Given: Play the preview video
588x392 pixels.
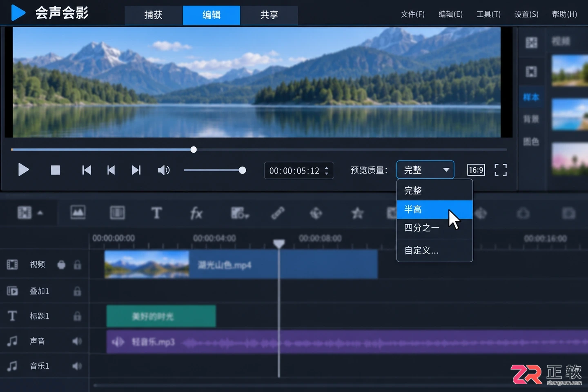Looking at the screenshot, I should point(24,169).
